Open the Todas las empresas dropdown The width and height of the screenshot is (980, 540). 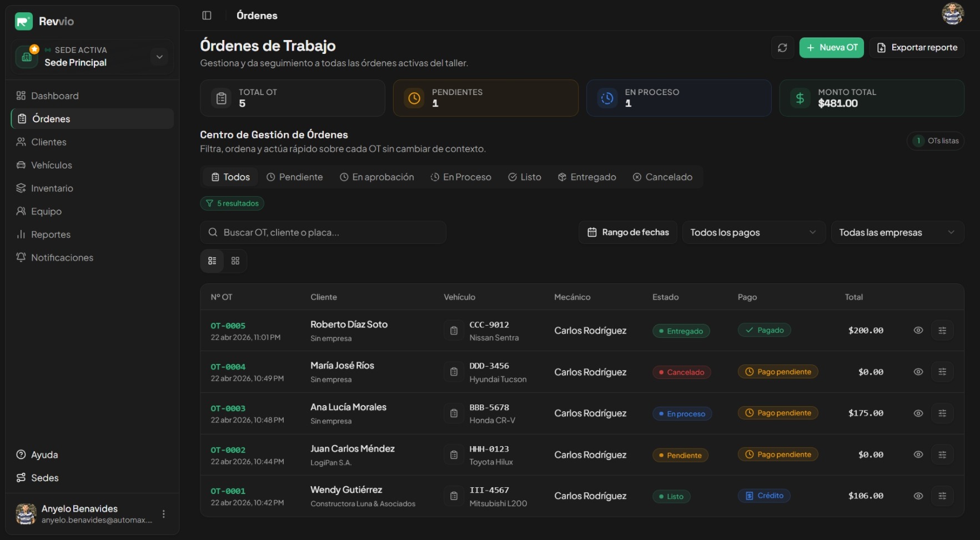click(897, 232)
